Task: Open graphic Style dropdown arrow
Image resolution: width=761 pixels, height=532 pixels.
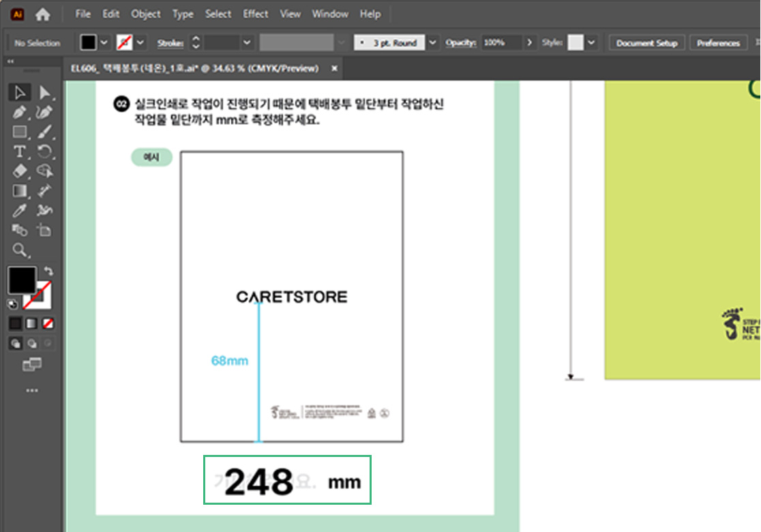Action: 591,43
